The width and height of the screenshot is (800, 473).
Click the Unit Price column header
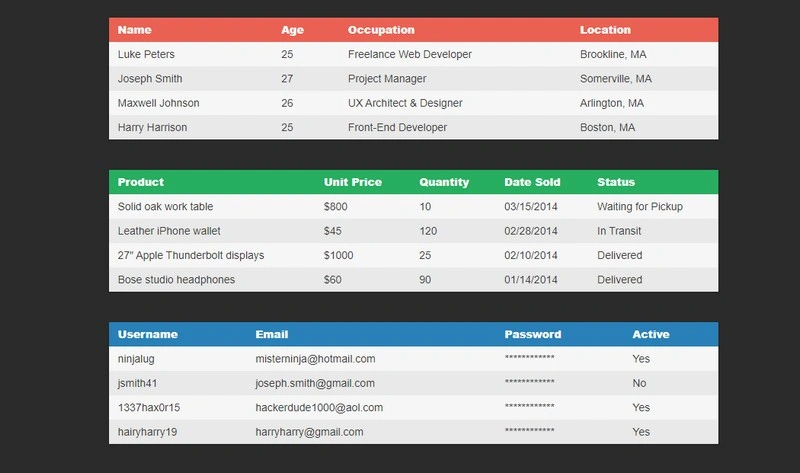point(353,182)
